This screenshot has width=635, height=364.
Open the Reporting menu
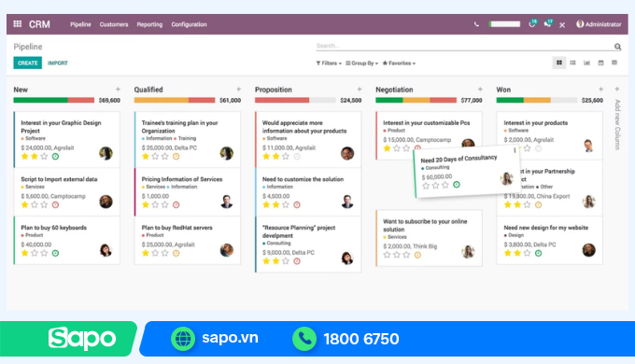[x=149, y=24]
